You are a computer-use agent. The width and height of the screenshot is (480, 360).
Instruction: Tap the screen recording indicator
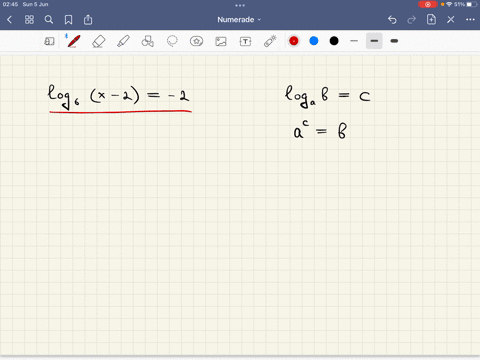(428, 4)
